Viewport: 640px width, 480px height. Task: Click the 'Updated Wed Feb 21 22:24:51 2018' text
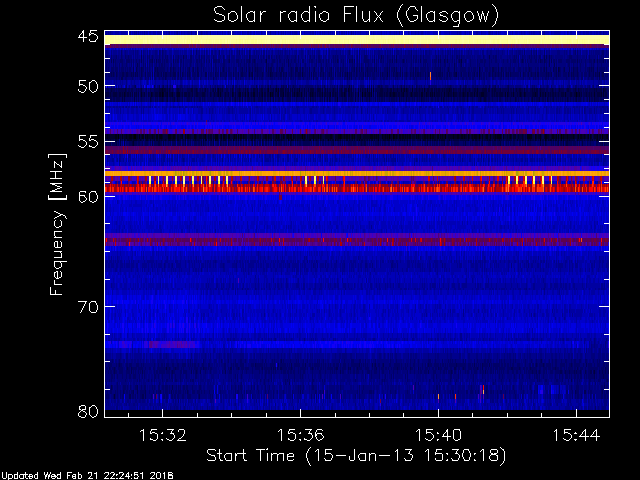(87, 476)
